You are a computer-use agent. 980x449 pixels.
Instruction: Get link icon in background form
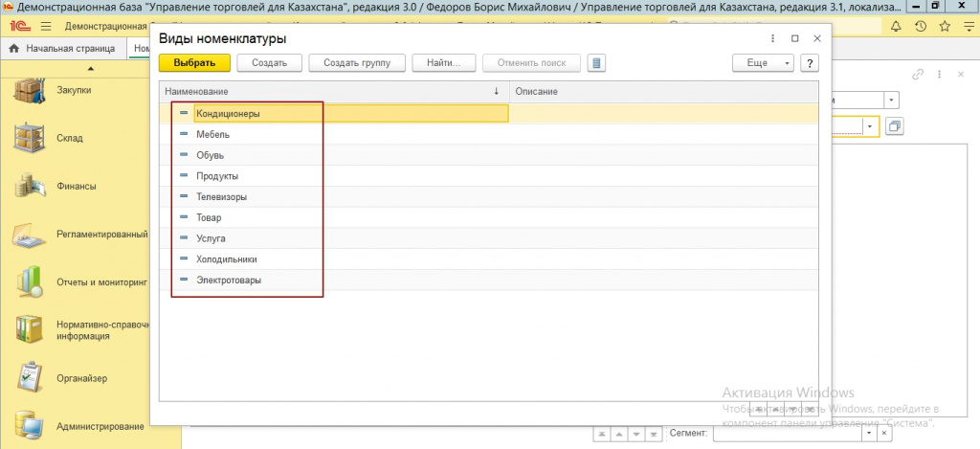(x=918, y=74)
